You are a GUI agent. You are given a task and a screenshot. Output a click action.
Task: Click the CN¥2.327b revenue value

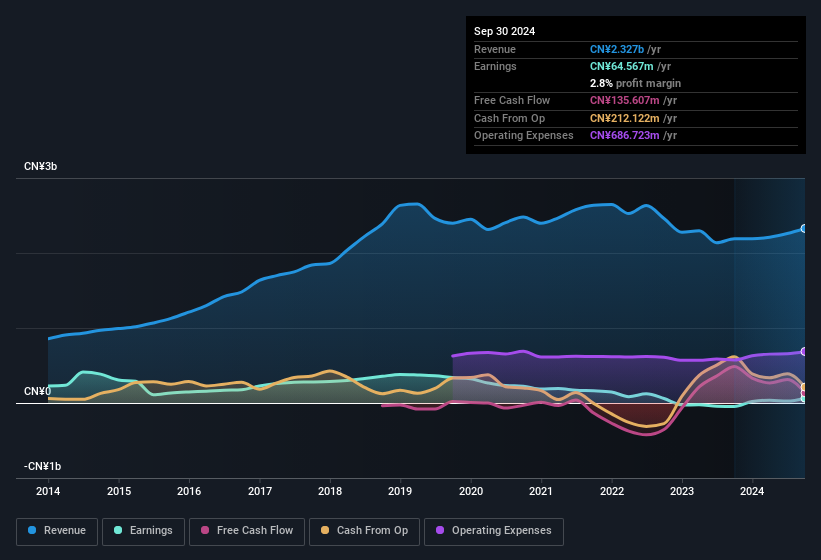coord(617,49)
